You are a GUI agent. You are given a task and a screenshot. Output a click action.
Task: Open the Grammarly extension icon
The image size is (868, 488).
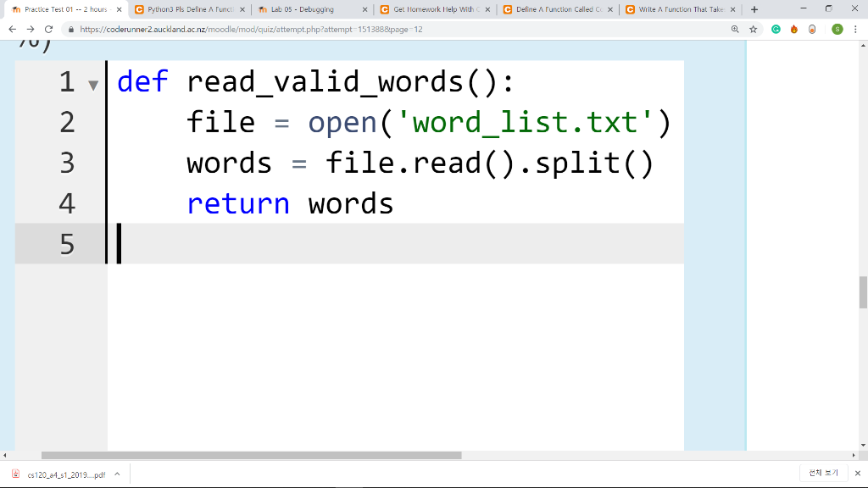coord(776,29)
